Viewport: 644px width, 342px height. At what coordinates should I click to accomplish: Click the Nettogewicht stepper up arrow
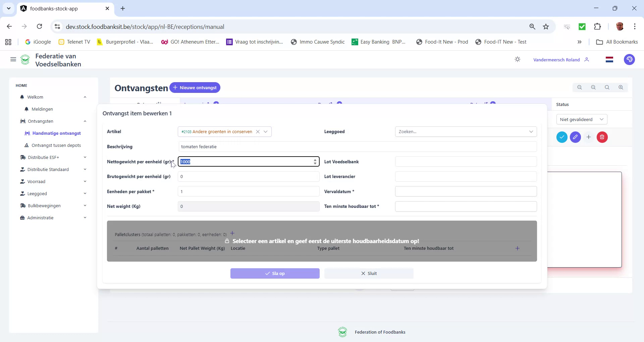point(315,160)
